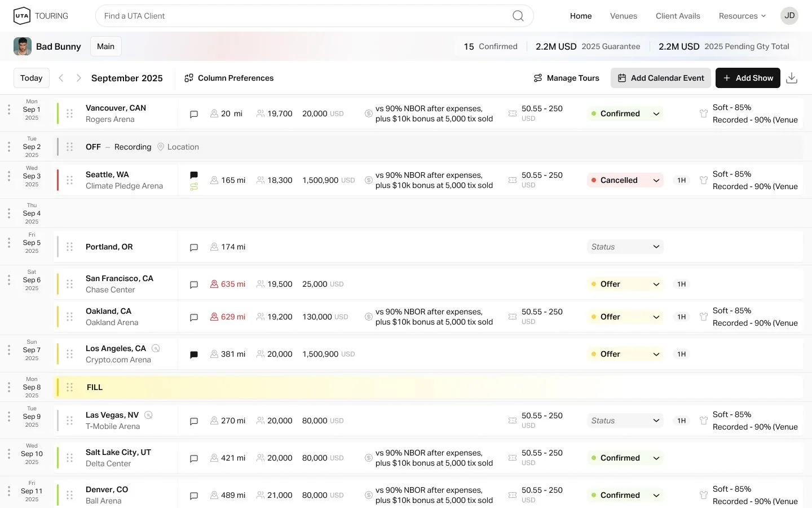Expand the empty Status dropdown for Portland
Viewport: 812px width, 508px height.
[x=625, y=247]
